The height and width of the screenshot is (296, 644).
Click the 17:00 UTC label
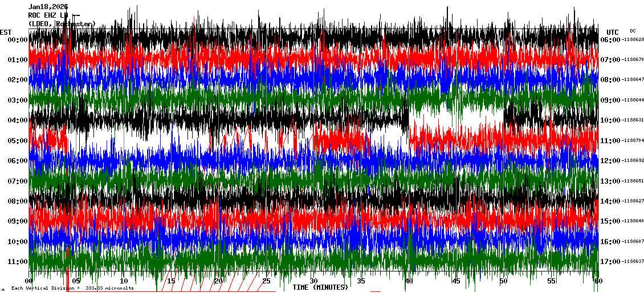pyautogui.click(x=610, y=261)
